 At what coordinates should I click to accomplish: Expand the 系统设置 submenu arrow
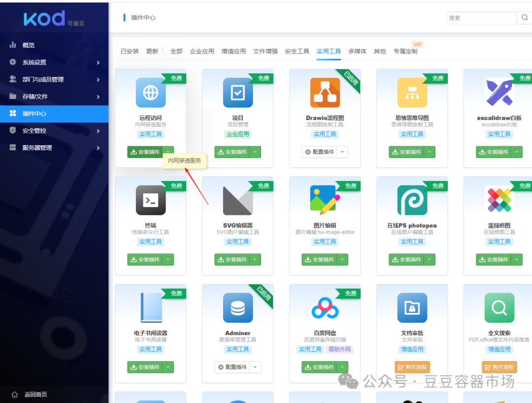tap(98, 62)
